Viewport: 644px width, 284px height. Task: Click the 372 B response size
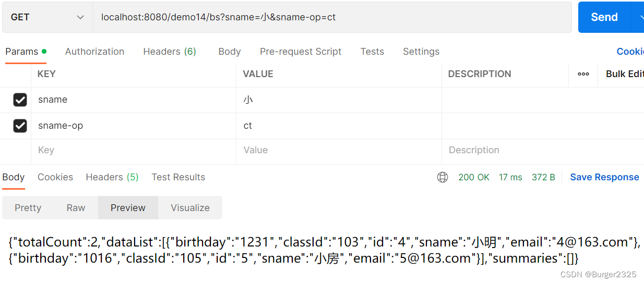pyautogui.click(x=543, y=177)
